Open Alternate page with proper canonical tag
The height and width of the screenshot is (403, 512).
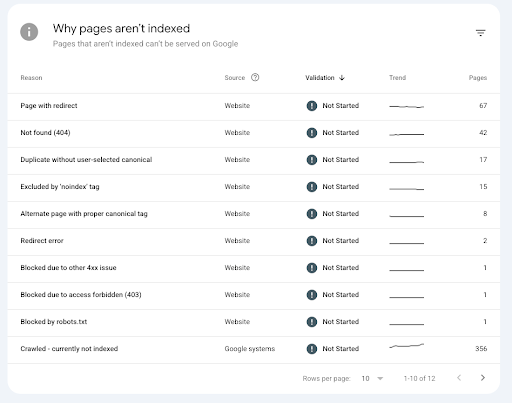coord(84,214)
